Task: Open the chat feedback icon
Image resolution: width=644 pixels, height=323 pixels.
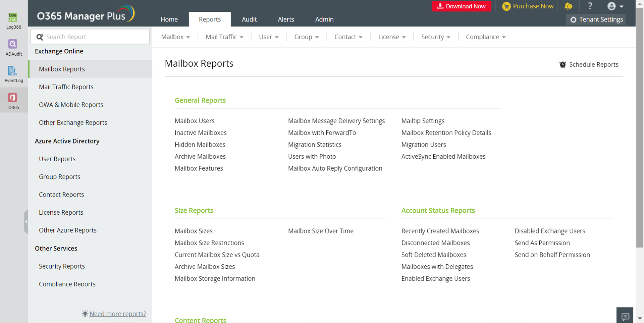Action: (x=625, y=316)
